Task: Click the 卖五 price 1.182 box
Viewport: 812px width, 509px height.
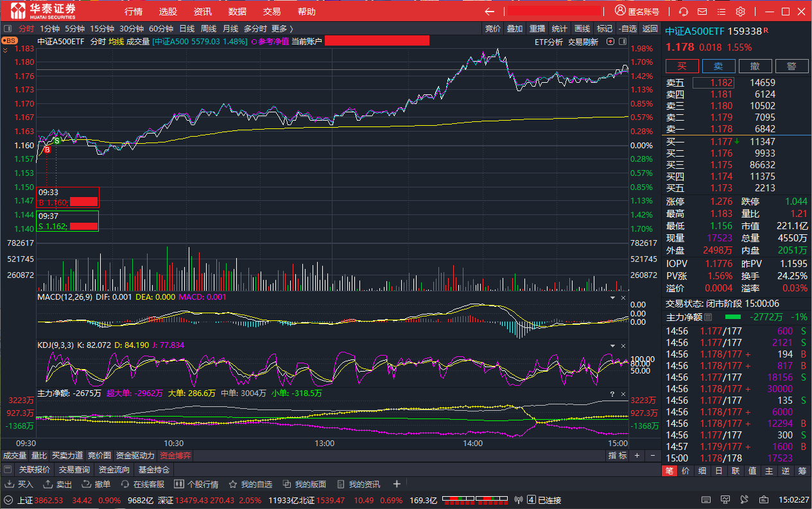Action: tap(713, 83)
